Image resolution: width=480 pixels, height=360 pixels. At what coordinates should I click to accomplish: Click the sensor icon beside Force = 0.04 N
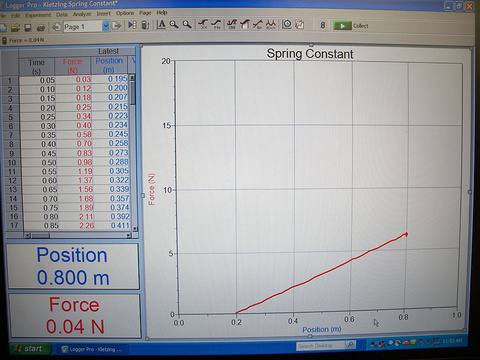pos(4,41)
